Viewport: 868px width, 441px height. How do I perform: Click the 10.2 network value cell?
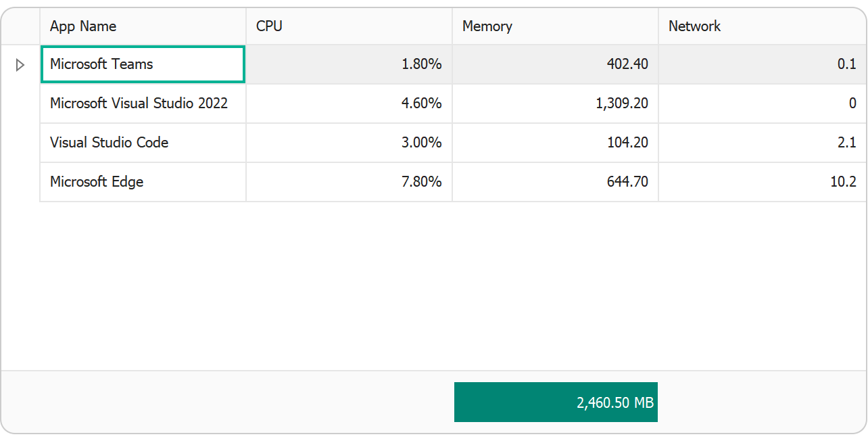click(x=761, y=182)
